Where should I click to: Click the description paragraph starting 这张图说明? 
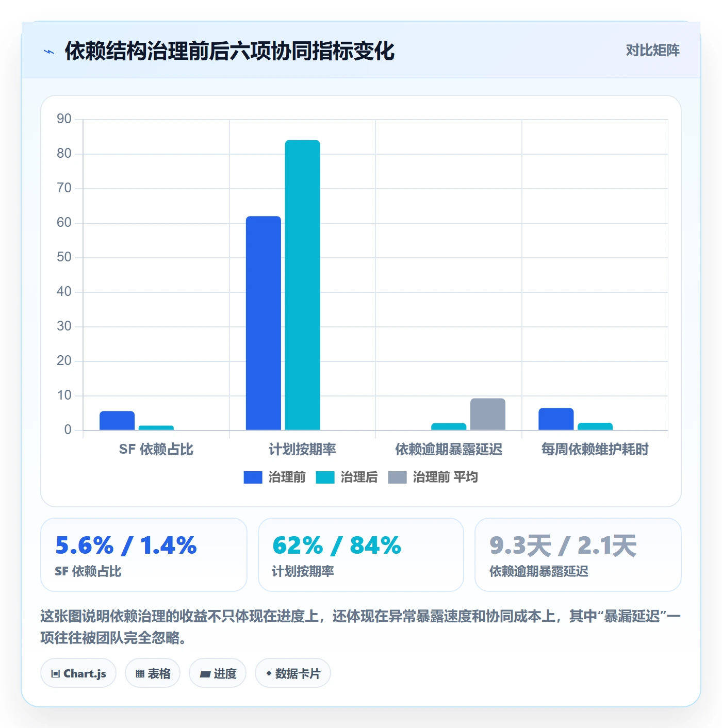[x=360, y=627]
